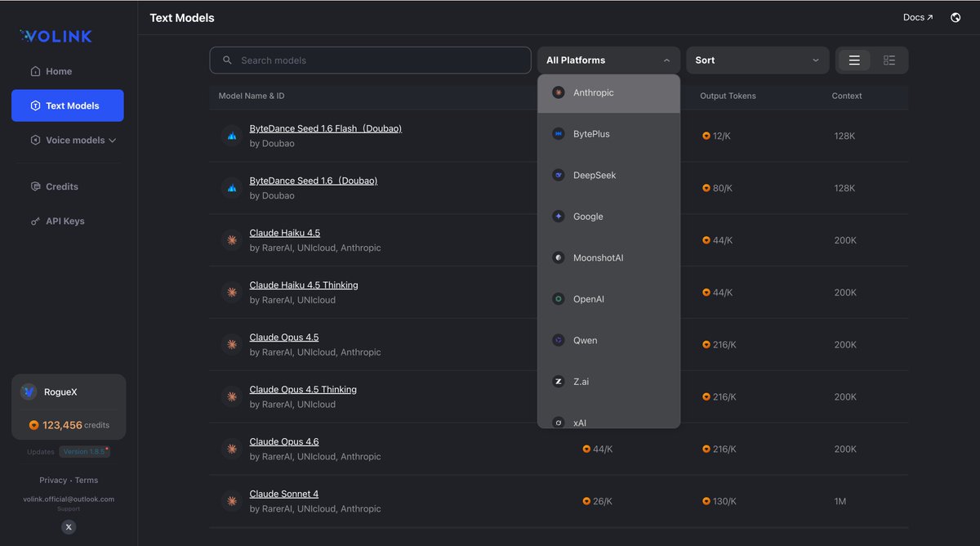Select DeepSeek platform filter
Viewport: 980px width, 546px height.
[608, 175]
